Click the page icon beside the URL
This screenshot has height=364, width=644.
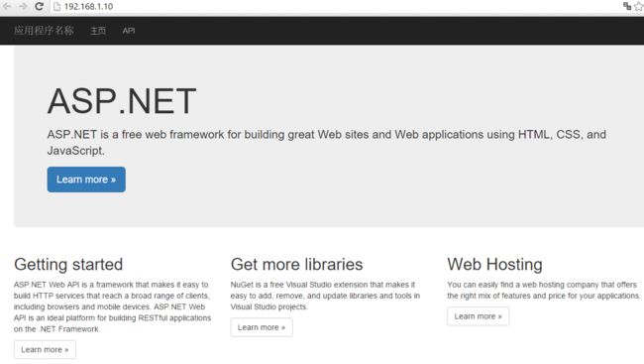click(x=57, y=6)
